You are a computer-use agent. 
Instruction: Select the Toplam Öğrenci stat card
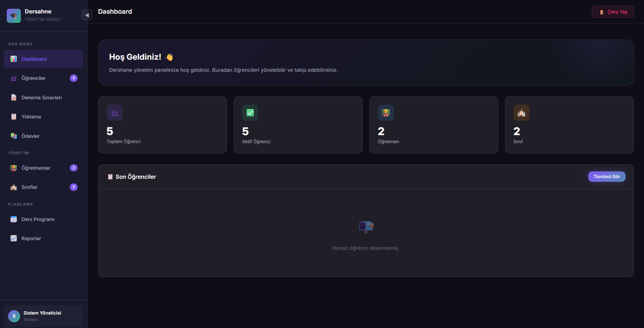click(x=162, y=125)
